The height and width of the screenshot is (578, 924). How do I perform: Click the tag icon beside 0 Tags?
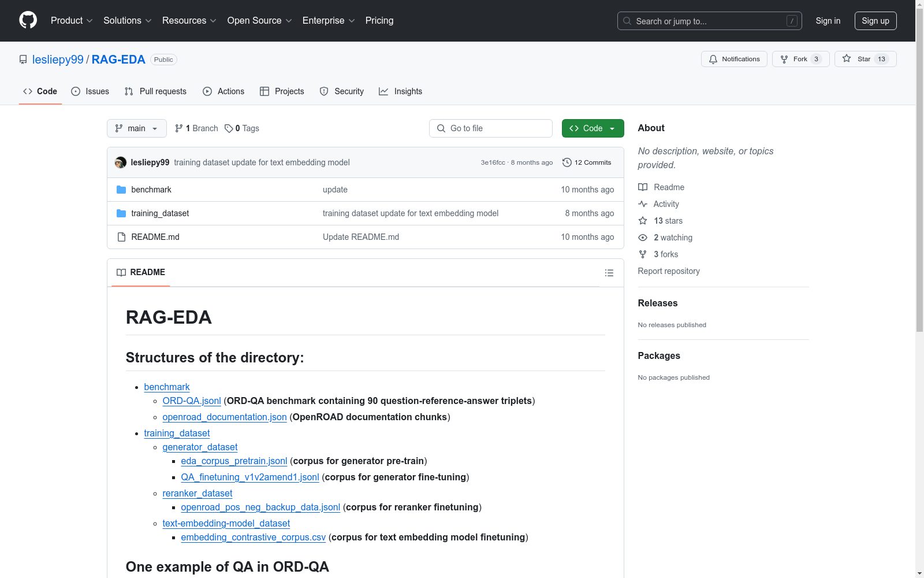[x=229, y=128]
